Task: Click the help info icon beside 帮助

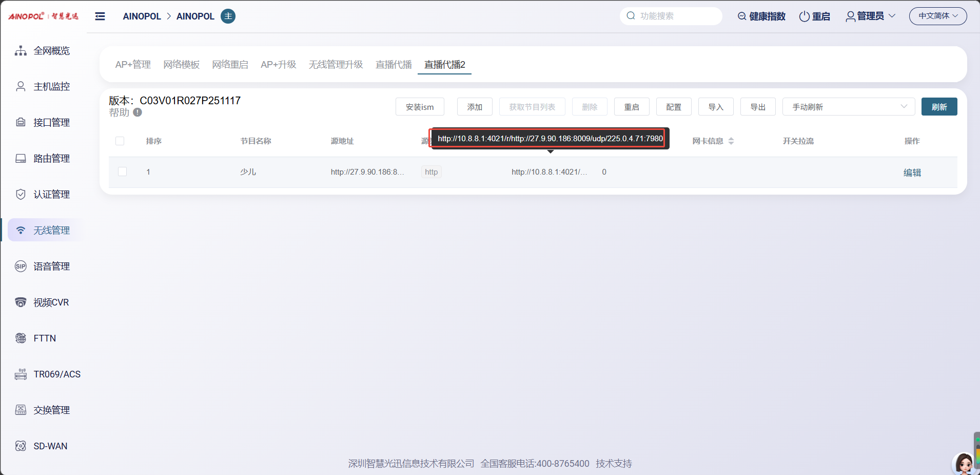Action: [138, 112]
